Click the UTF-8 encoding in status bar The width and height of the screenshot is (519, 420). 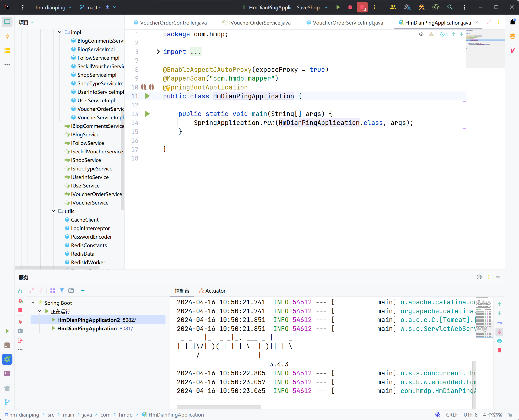click(x=470, y=415)
